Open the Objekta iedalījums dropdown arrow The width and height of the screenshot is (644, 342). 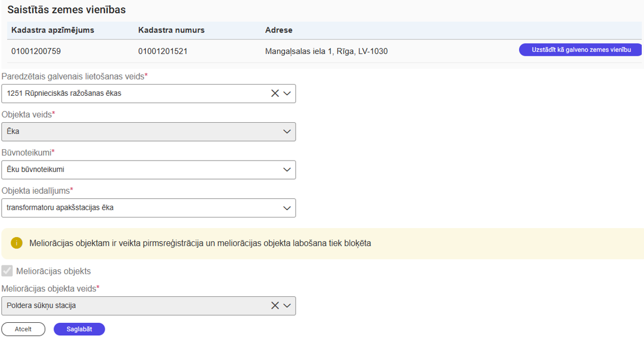(x=287, y=208)
